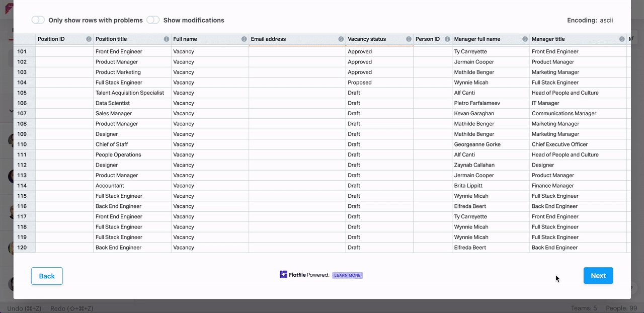Viewport: 644px width, 313px height.
Task: Click Encoding ascii label
Action: click(590, 21)
